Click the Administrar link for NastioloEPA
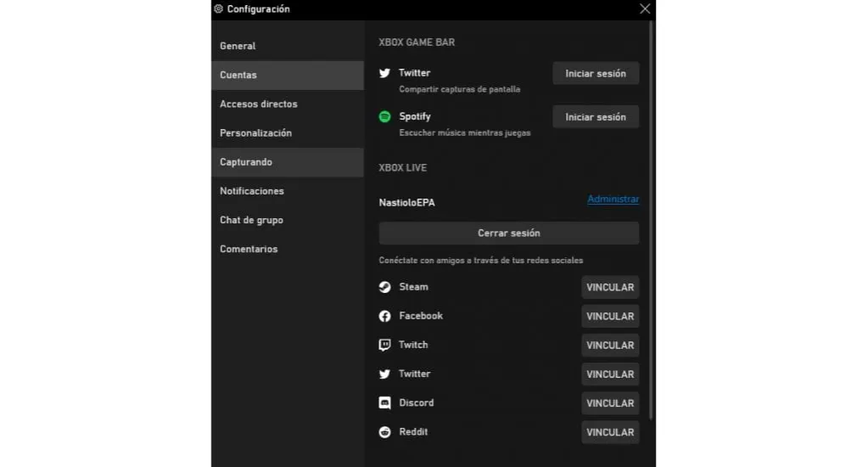The height and width of the screenshot is (467, 868). pos(613,199)
